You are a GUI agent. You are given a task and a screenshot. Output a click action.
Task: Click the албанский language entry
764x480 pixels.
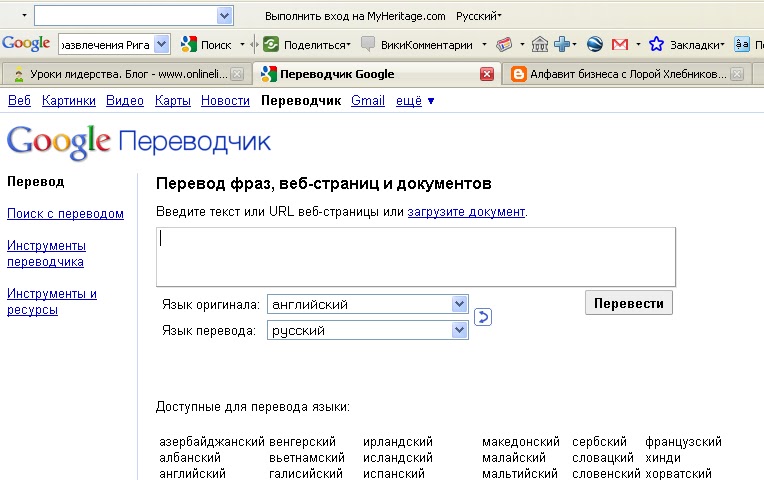(x=190, y=458)
